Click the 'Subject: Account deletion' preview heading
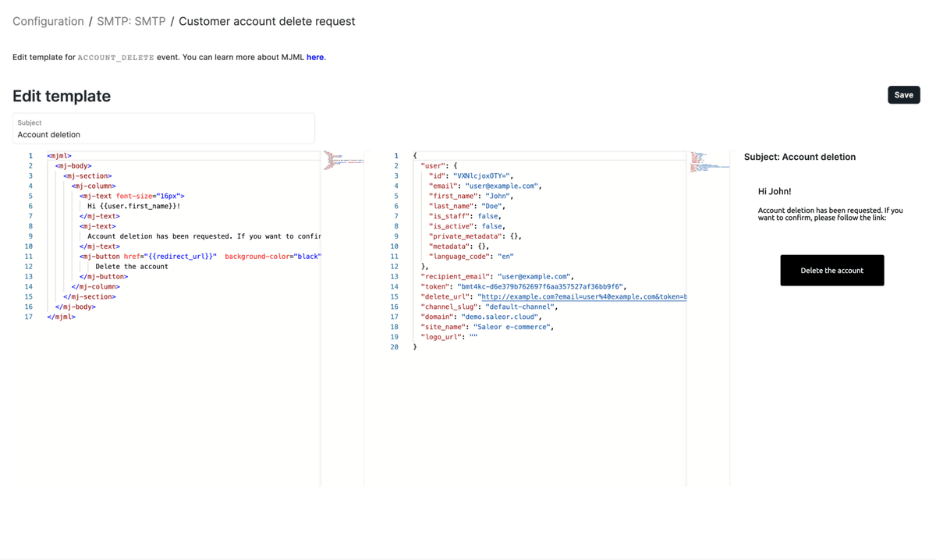 799,157
